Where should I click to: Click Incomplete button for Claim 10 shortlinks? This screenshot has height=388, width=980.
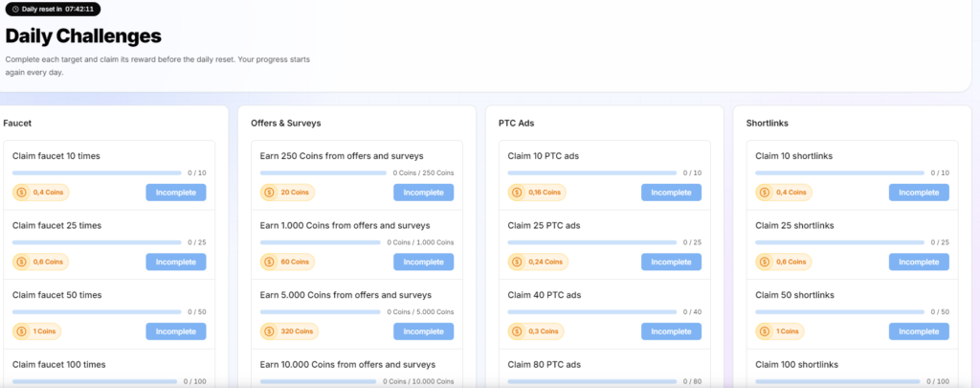[919, 193]
